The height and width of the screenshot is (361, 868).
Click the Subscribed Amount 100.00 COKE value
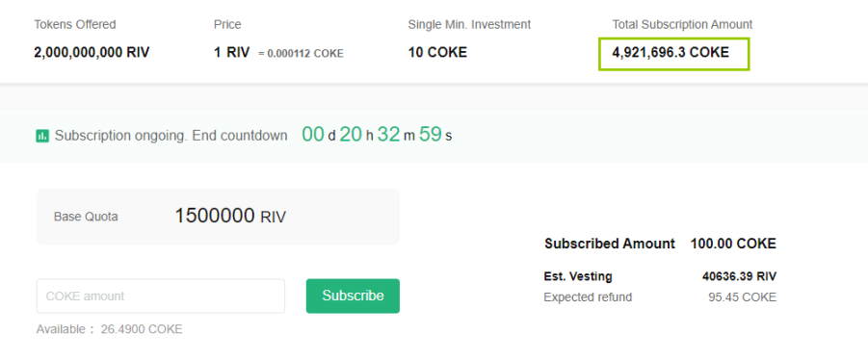(x=733, y=244)
